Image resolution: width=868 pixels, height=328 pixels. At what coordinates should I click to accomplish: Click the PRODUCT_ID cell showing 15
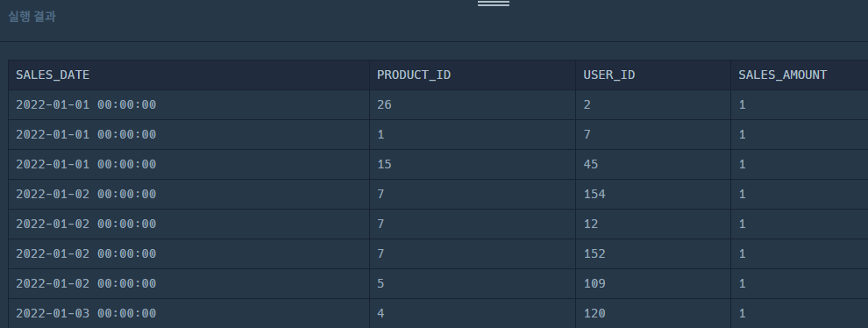(x=473, y=165)
